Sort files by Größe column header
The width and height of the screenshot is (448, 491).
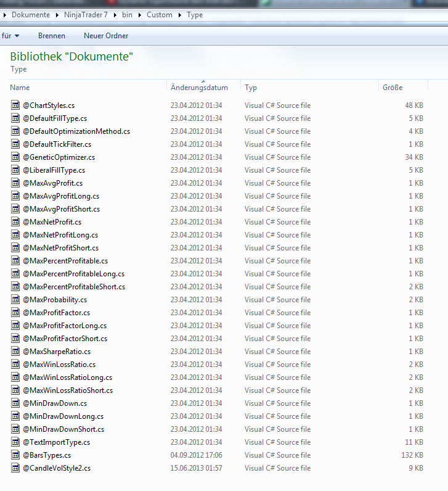[393, 88]
